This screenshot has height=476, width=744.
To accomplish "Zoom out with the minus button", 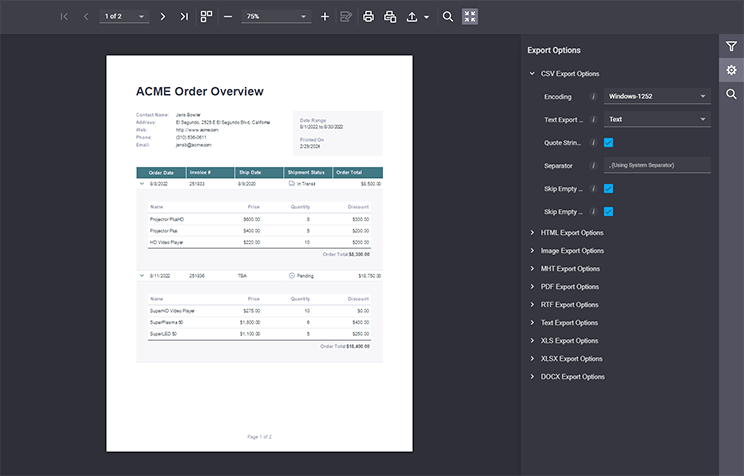I will [228, 17].
